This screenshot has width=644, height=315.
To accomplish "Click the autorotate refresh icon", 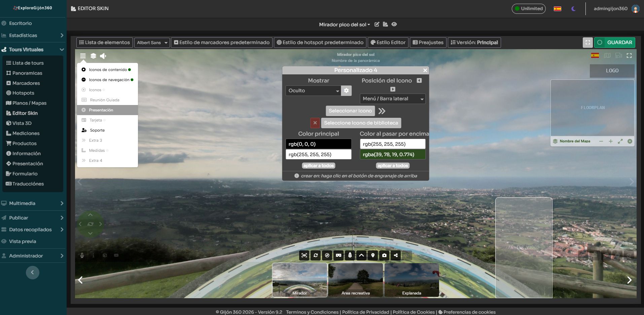I will [x=315, y=255].
